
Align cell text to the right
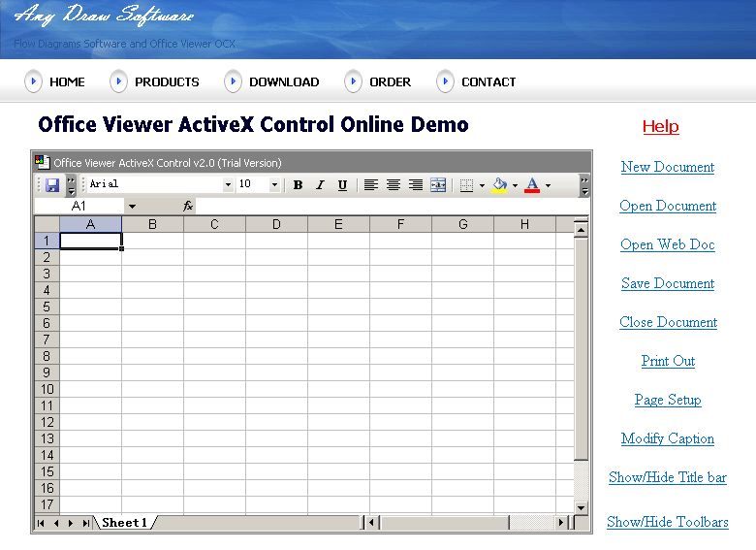416,185
